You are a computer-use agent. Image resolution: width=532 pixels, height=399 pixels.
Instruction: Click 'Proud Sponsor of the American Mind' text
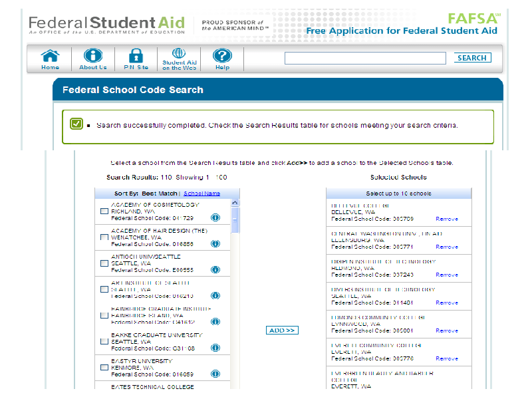click(x=235, y=25)
